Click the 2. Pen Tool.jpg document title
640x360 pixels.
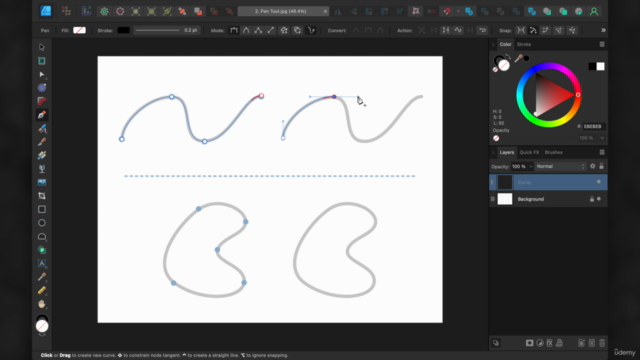click(280, 11)
